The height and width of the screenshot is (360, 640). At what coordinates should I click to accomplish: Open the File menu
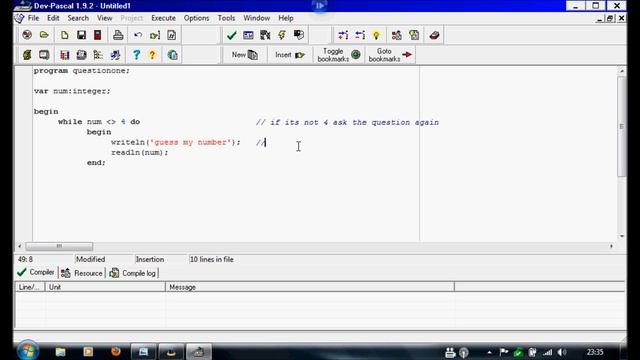pyautogui.click(x=33, y=18)
